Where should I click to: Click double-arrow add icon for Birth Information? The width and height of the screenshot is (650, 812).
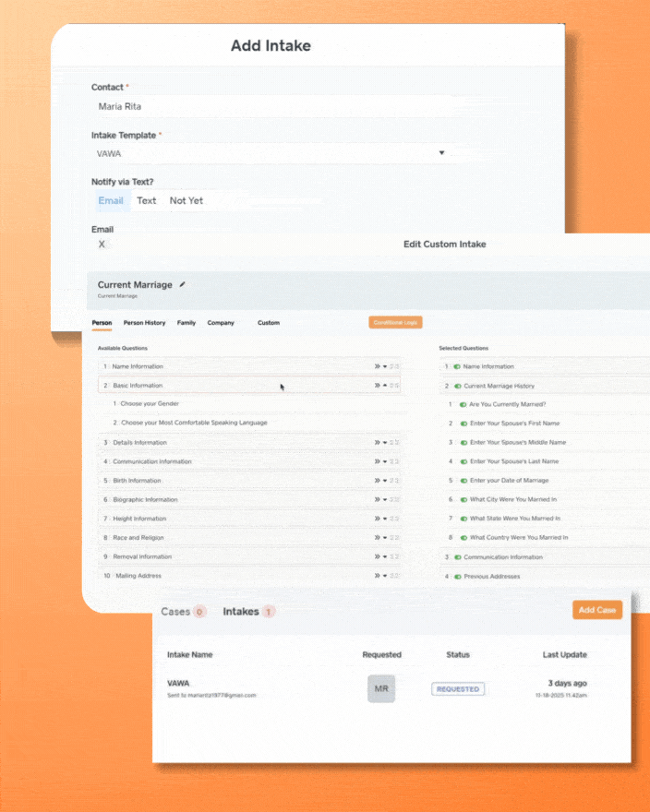coord(377,481)
